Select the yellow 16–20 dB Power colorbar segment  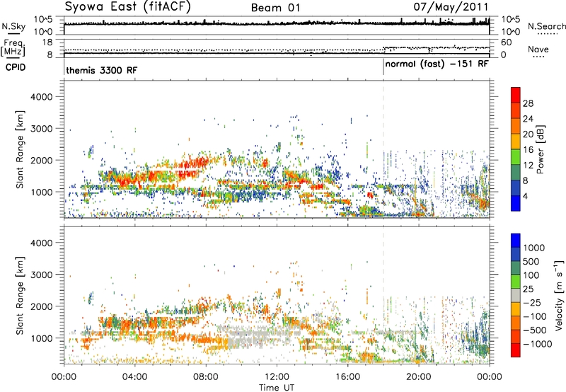tap(516, 142)
